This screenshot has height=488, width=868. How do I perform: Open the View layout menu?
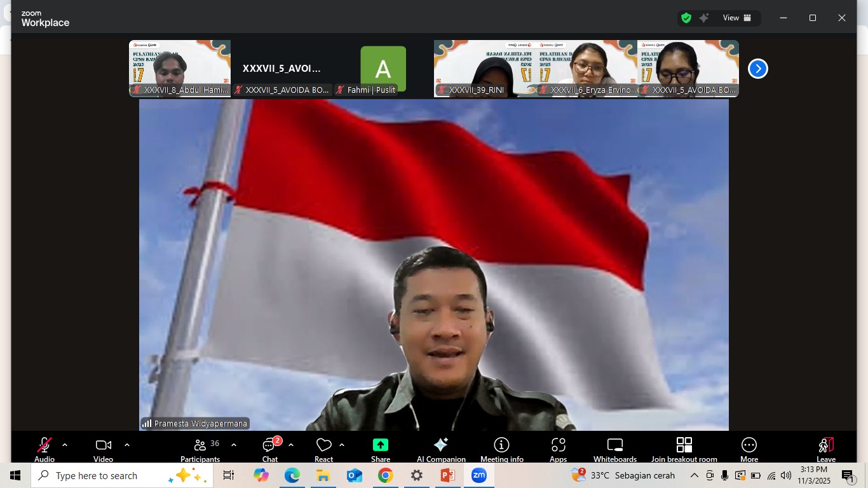(737, 18)
